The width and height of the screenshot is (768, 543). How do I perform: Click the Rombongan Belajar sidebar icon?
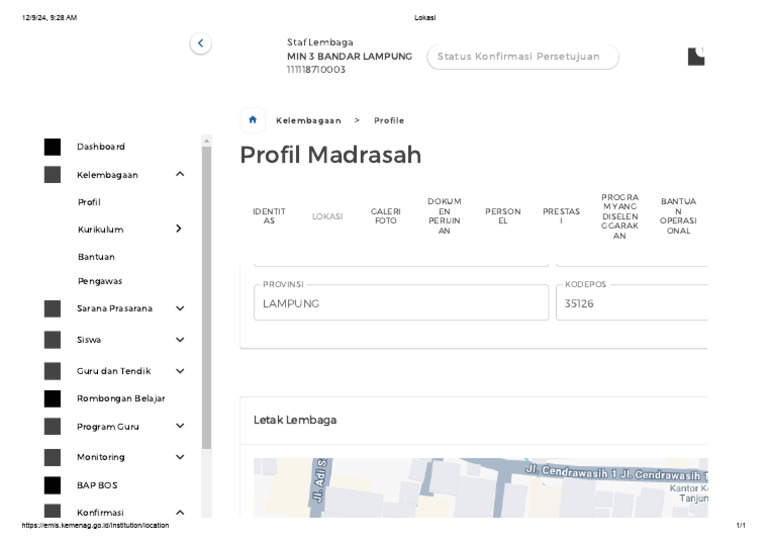click(x=52, y=399)
